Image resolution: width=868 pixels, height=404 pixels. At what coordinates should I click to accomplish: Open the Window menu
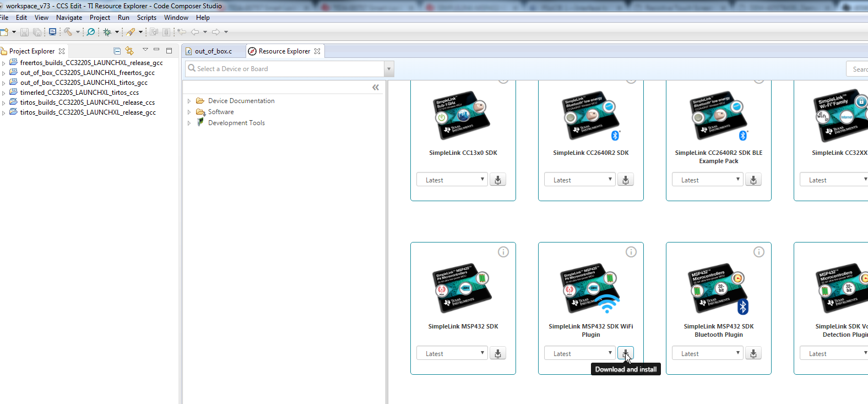click(x=176, y=18)
